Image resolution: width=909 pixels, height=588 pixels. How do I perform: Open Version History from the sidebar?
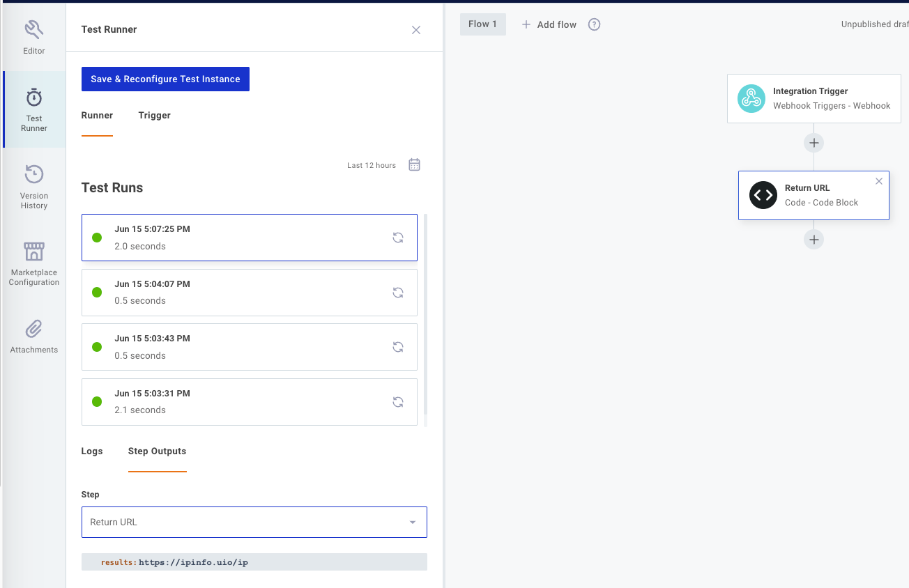click(x=33, y=187)
